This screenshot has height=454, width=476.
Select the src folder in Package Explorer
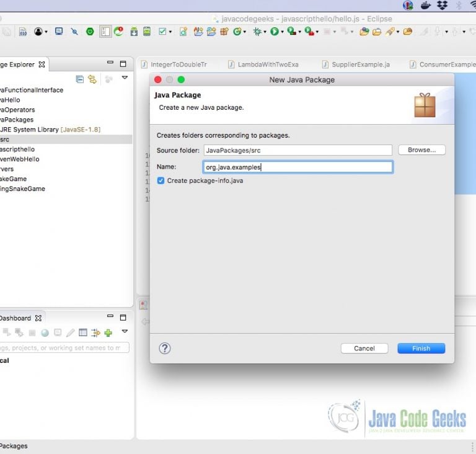coord(66,140)
